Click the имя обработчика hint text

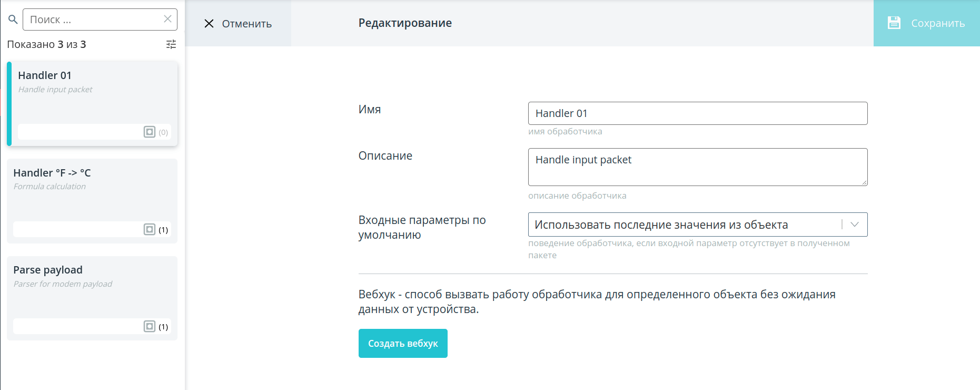[x=565, y=131]
